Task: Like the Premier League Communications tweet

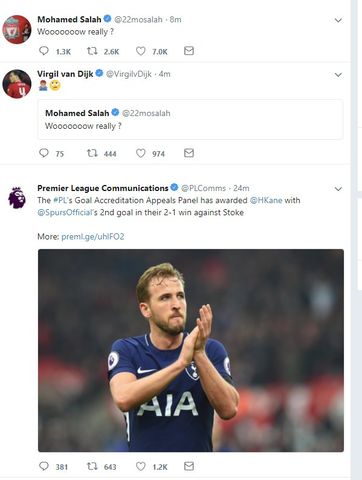Action: coord(141,466)
